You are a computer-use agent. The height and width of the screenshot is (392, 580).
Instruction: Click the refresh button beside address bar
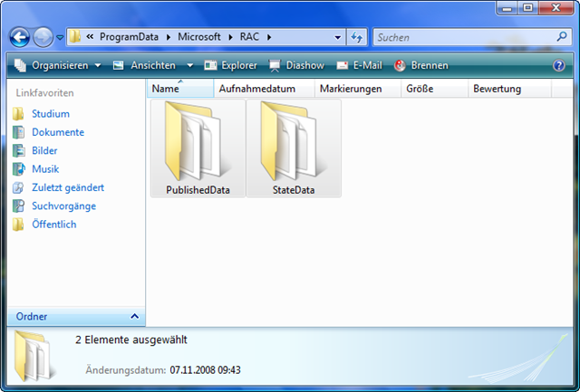click(357, 37)
